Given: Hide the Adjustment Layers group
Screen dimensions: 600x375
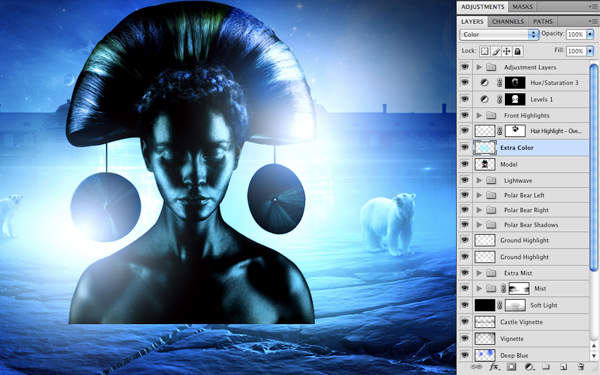Looking at the screenshot, I should click(x=465, y=67).
